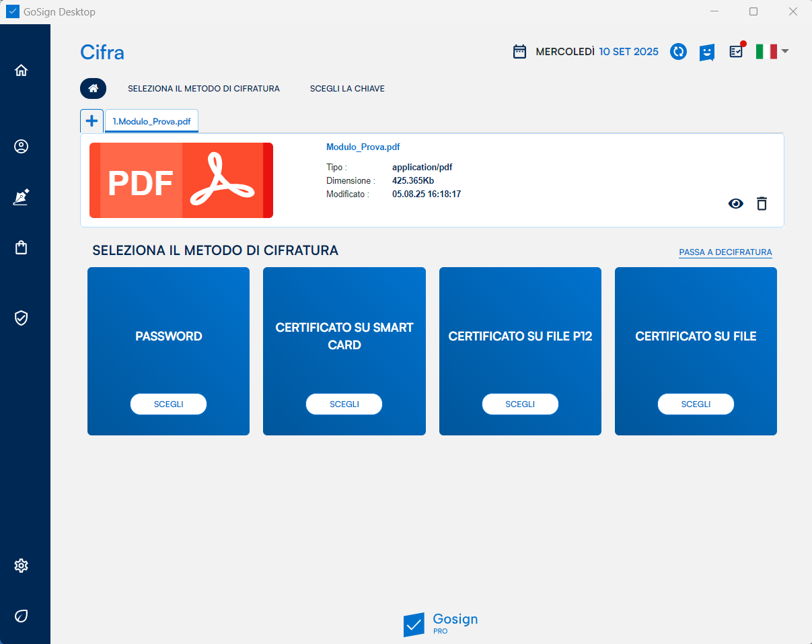This screenshot has height=644, width=812.
Task: Click the PDF file thumbnail
Action: pyautogui.click(x=181, y=180)
